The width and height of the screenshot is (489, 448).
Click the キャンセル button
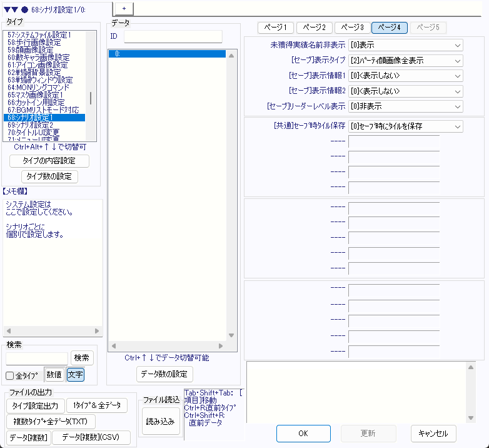point(433,433)
